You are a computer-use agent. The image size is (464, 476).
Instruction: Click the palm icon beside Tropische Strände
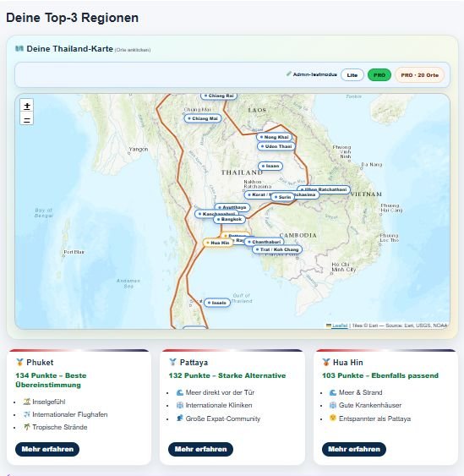tap(27, 427)
